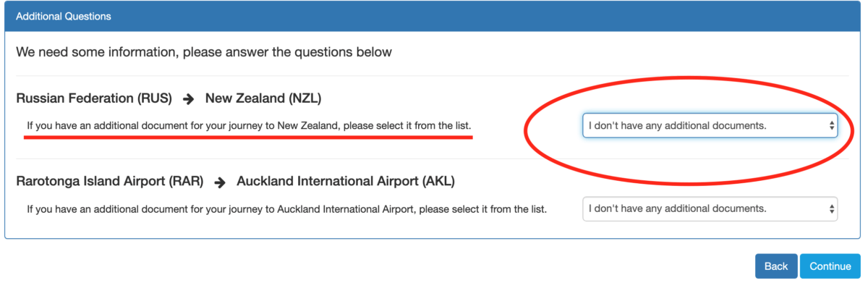Click the New Zealand journey document instruction text

coord(250,126)
